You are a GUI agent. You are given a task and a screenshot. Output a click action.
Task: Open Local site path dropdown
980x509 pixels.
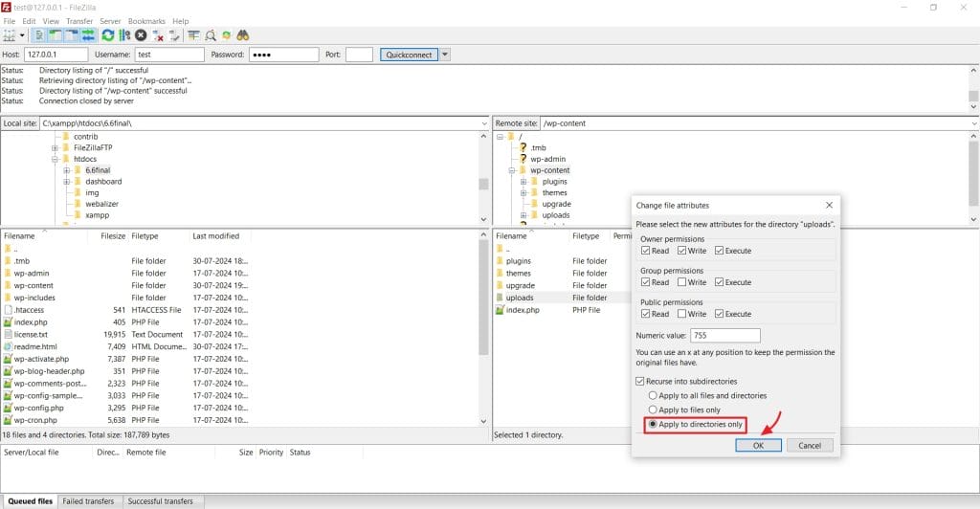[483, 123]
